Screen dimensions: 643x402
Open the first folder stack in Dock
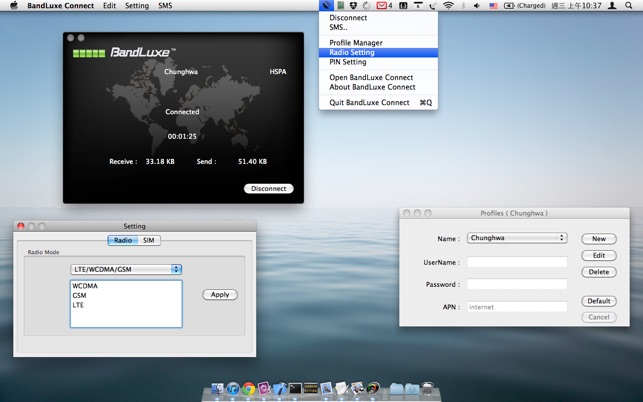pos(397,388)
